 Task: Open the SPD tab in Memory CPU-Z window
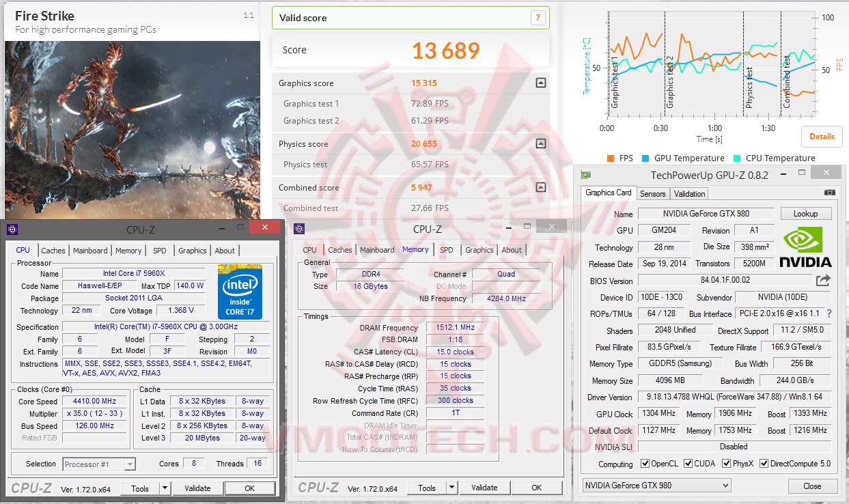pos(446,250)
